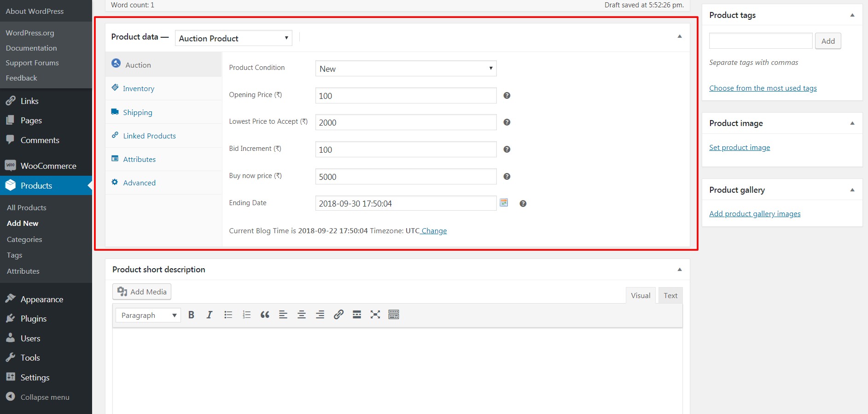This screenshot has height=414, width=868.
Task: Toggle fullscreen distraction-free mode
Action: pyautogui.click(x=375, y=315)
